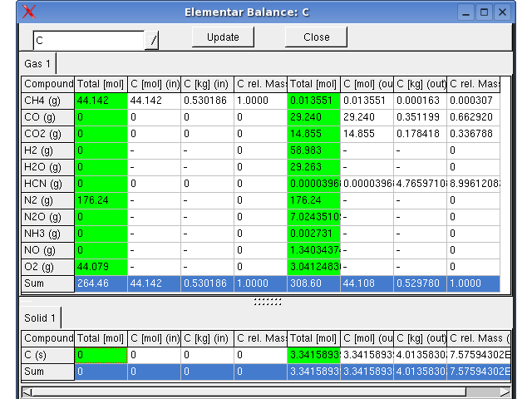Click the green 44.142 total cell for CH4
Screen dimensions: 532x399
point(101,101)
